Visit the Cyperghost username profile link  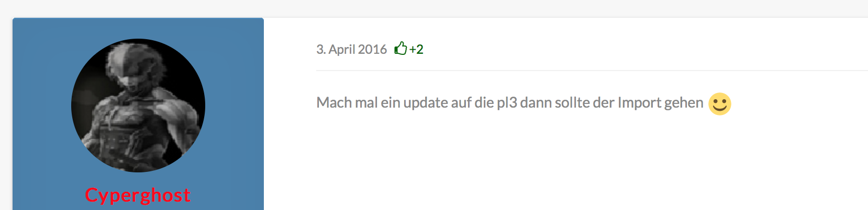pyautogui.click(x=138, y=195)
